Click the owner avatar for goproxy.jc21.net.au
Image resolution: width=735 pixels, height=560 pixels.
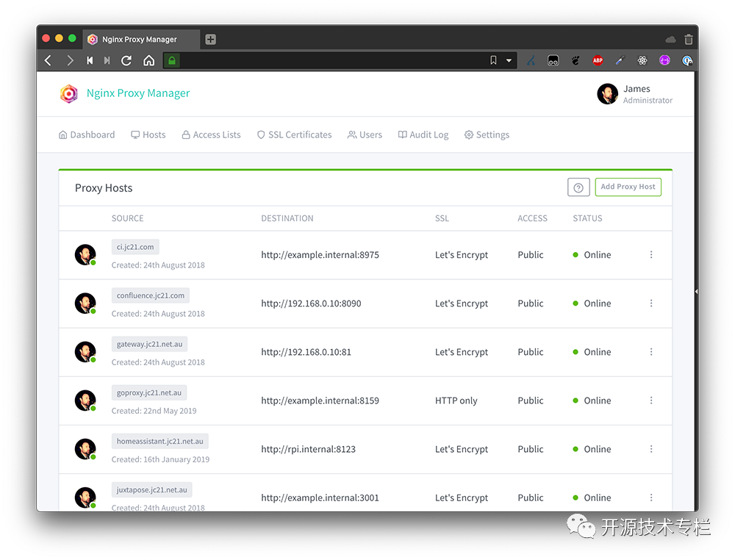coord(85,401)
